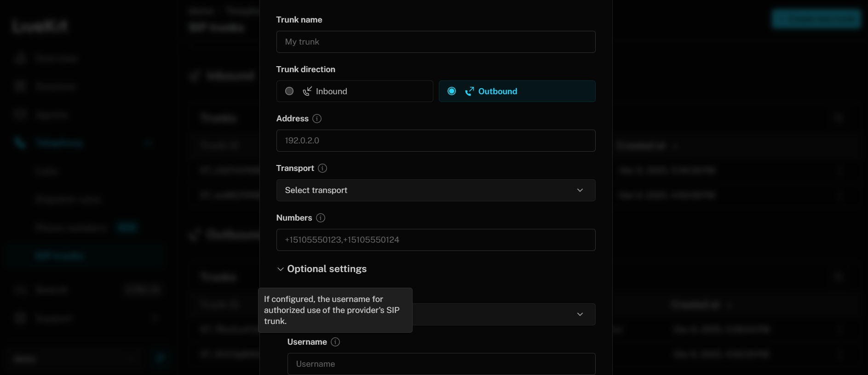Click the Address info icon
This screenshot has height=375, width=868.
(316, 119)
